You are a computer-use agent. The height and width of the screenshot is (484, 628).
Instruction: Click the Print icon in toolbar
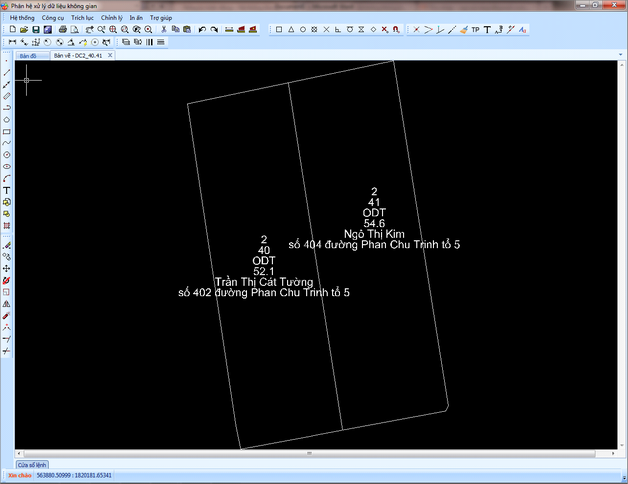(x=62, y=30)
